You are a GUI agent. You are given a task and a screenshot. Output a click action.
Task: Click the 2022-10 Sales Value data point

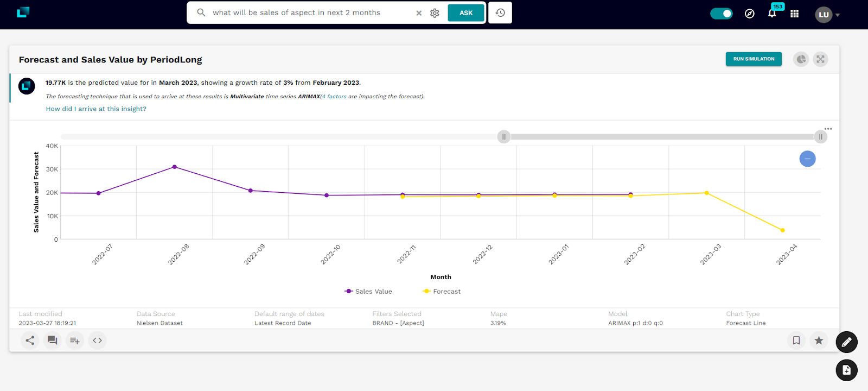click(x=327, y=195)
